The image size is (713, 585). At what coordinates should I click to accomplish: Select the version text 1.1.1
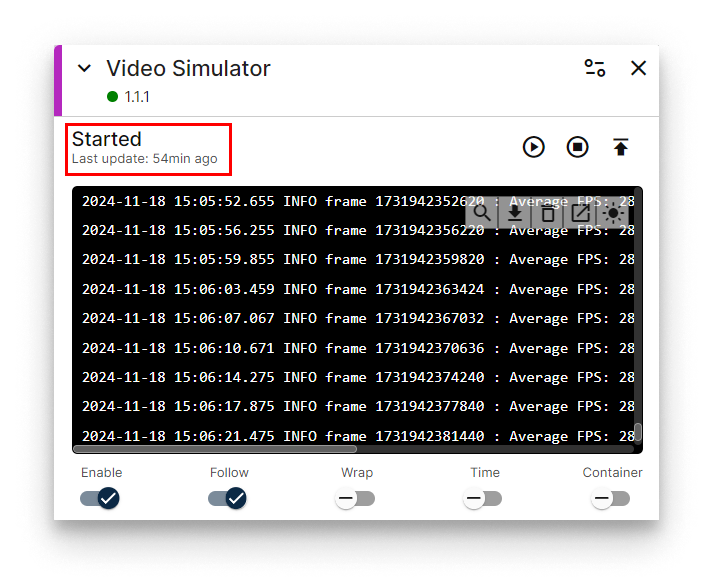click(x=137, y=97)
